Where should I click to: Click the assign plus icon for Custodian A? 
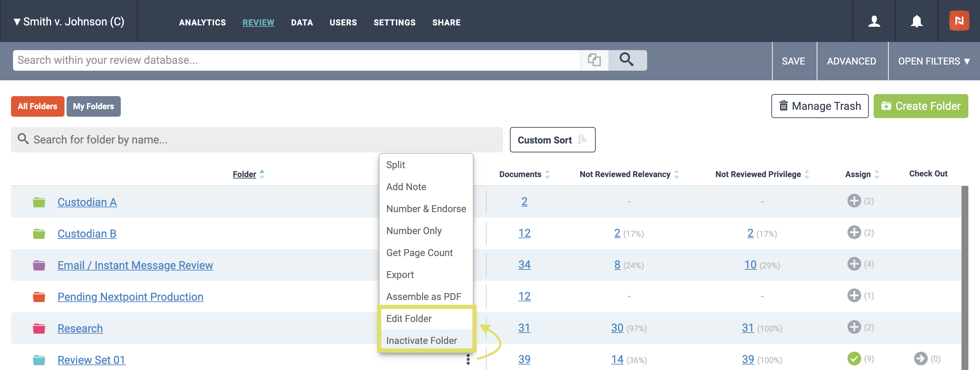(x=854, y=200)
